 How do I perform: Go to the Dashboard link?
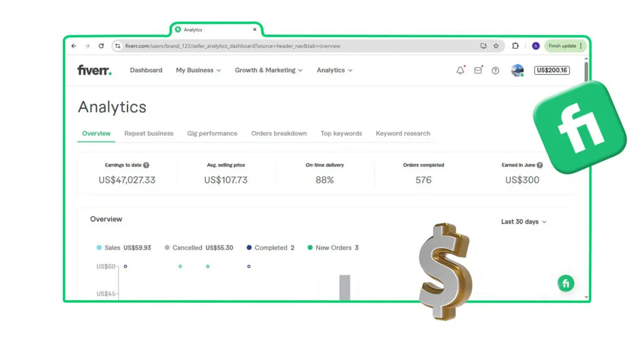point(146,70)
